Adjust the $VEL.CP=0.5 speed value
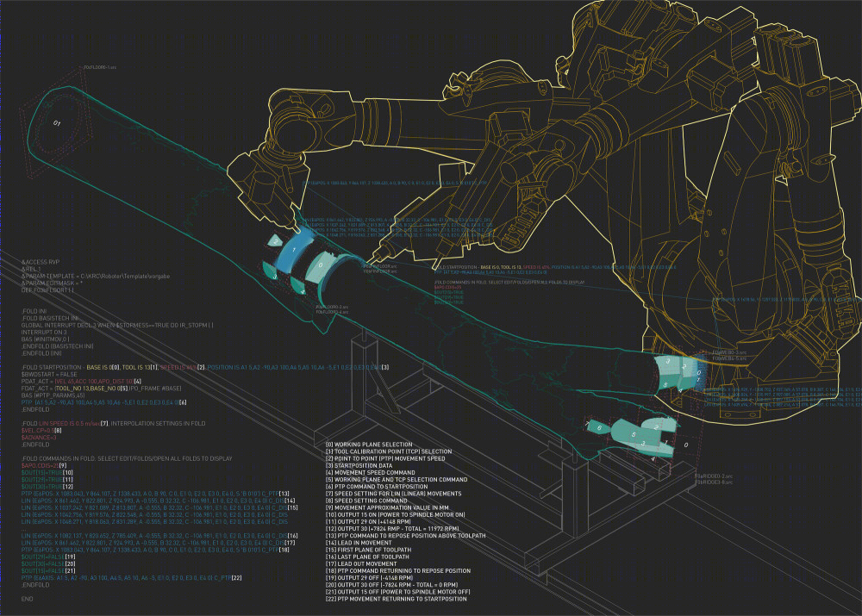 (37, 431)
